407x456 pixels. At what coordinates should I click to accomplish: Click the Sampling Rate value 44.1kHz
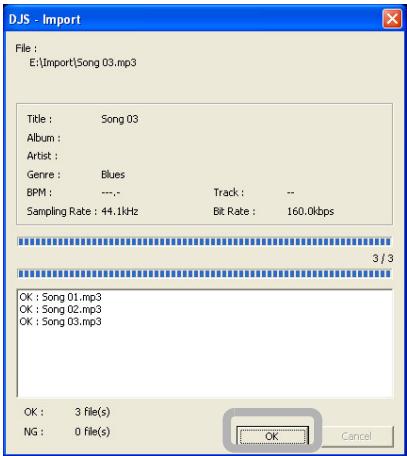pos(120,211)
